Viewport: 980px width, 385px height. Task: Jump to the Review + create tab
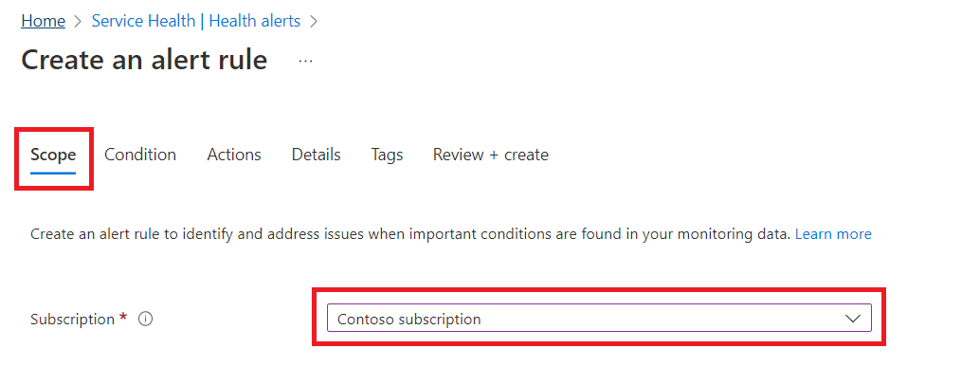point(491,155)
